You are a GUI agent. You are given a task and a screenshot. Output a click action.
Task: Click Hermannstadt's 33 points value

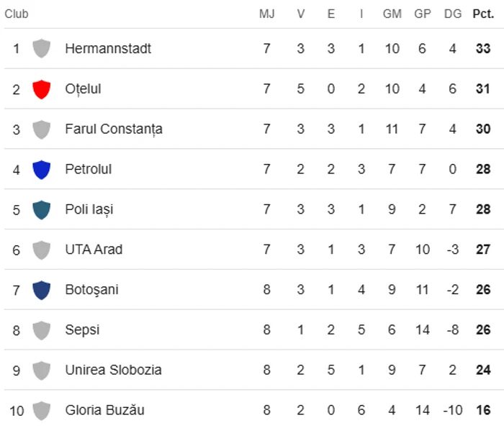click(x=483, y=48)
